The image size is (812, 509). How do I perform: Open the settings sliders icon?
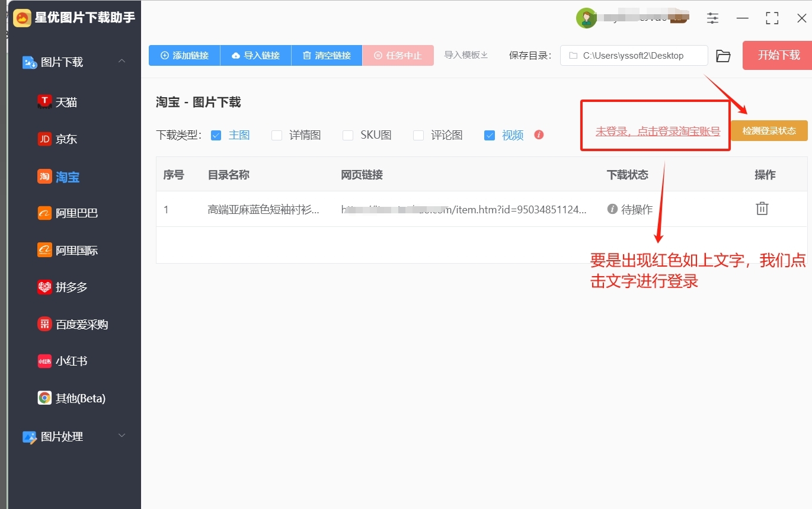712,18
